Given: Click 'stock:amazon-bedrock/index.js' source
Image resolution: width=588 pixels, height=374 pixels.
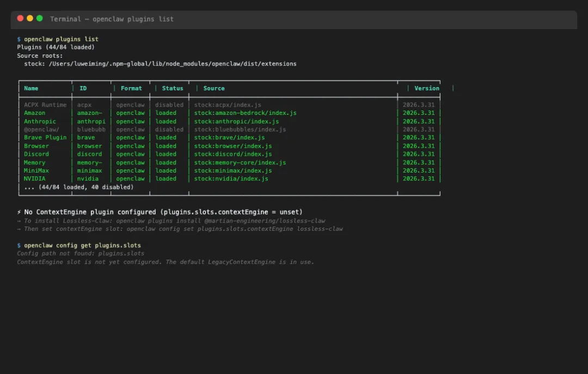Looking at the screenshot, I should click(245, 113).
